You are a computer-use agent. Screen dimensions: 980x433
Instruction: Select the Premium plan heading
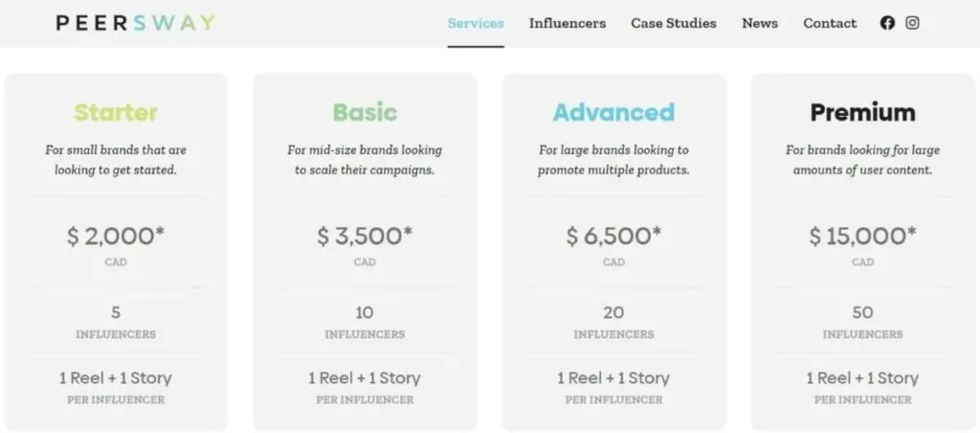(862, 112)
